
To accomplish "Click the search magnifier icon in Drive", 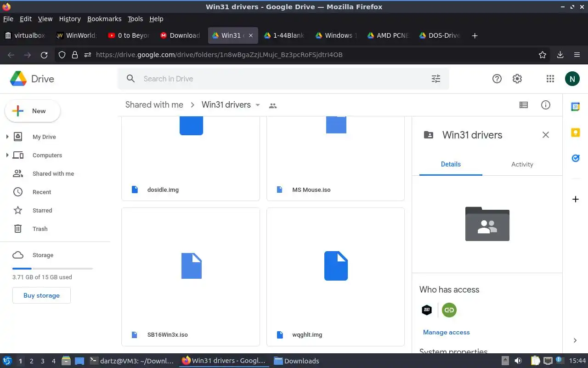I will click(131, 79).
